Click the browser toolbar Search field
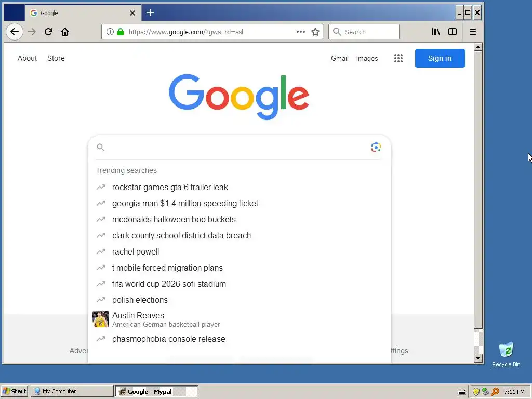532x399 pixels. coord(364,32)
